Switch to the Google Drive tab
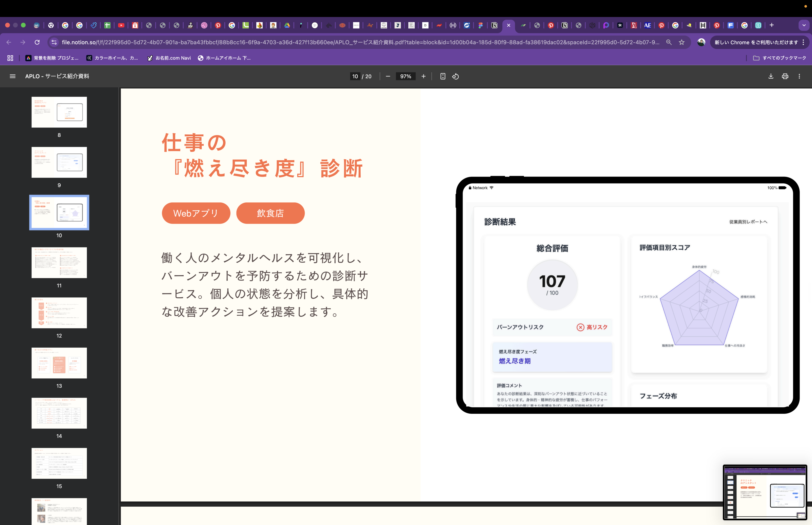 [287, 25]
